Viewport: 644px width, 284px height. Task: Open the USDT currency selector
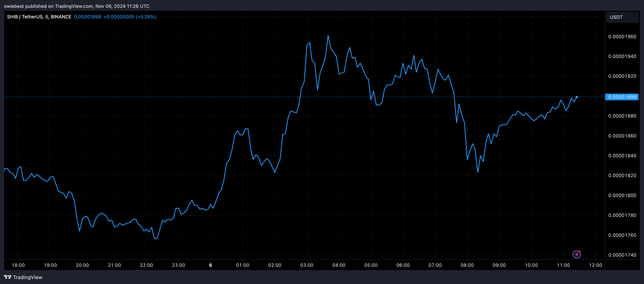622,17
